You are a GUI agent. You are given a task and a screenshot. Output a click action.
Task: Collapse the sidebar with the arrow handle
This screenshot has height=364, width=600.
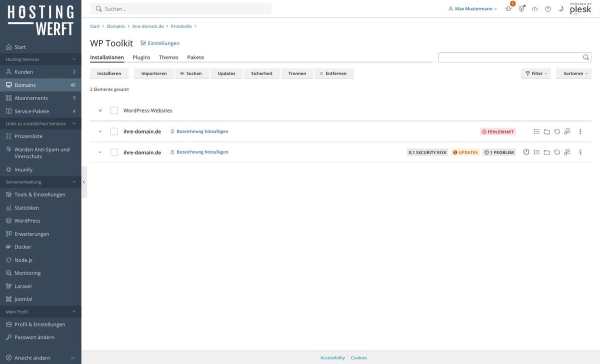click(84, 182)
